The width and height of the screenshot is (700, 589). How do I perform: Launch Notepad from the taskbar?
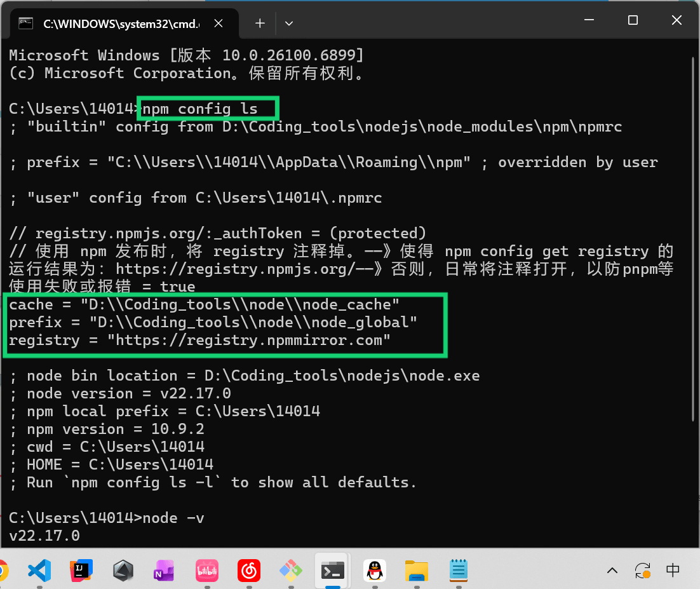[x=458, y=571]
